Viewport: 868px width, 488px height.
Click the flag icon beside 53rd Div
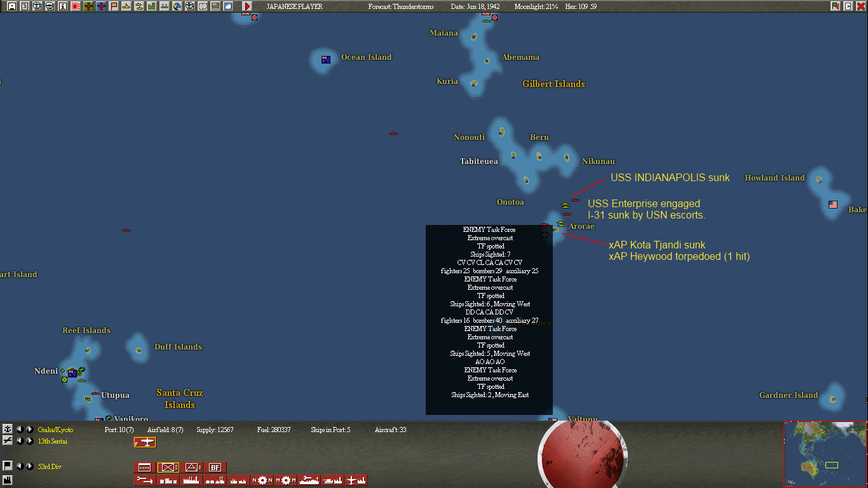tap(8, 466)
